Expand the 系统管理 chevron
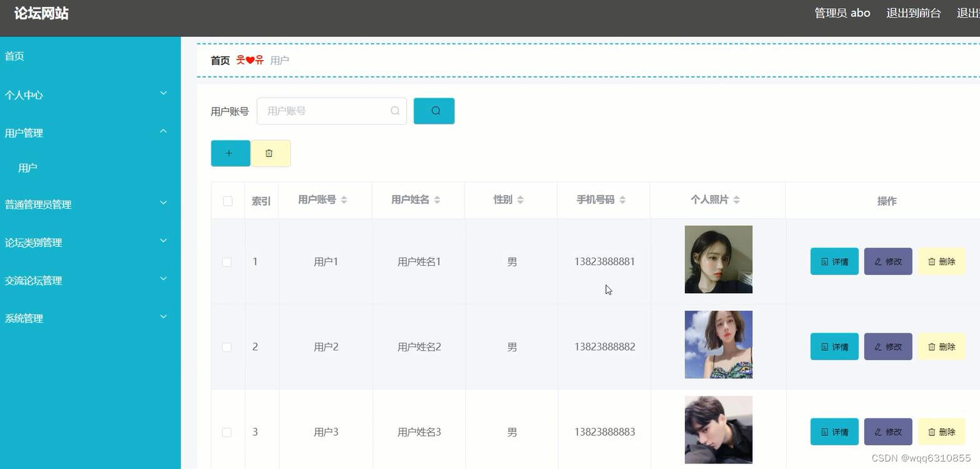Viewport: 980px width, 469px height. pyautogui.click(x=163, y=317)
